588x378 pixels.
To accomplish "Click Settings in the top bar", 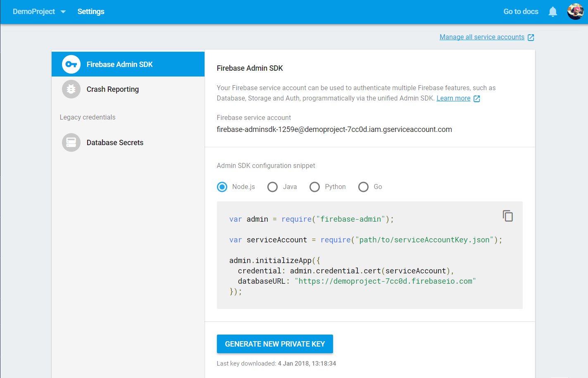I will tap(91, 12).
